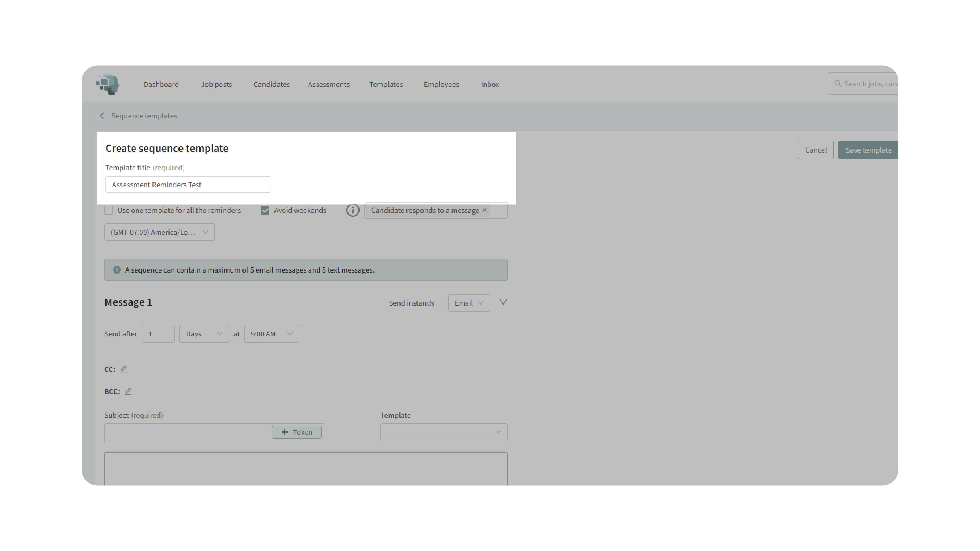Click the Template title input field
The image size is (980, 551).
[x=188, y=185]
